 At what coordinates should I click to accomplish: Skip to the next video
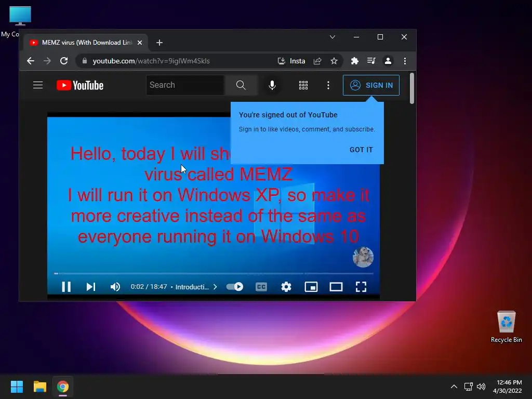pyautogui.click(x=90, y=287)
